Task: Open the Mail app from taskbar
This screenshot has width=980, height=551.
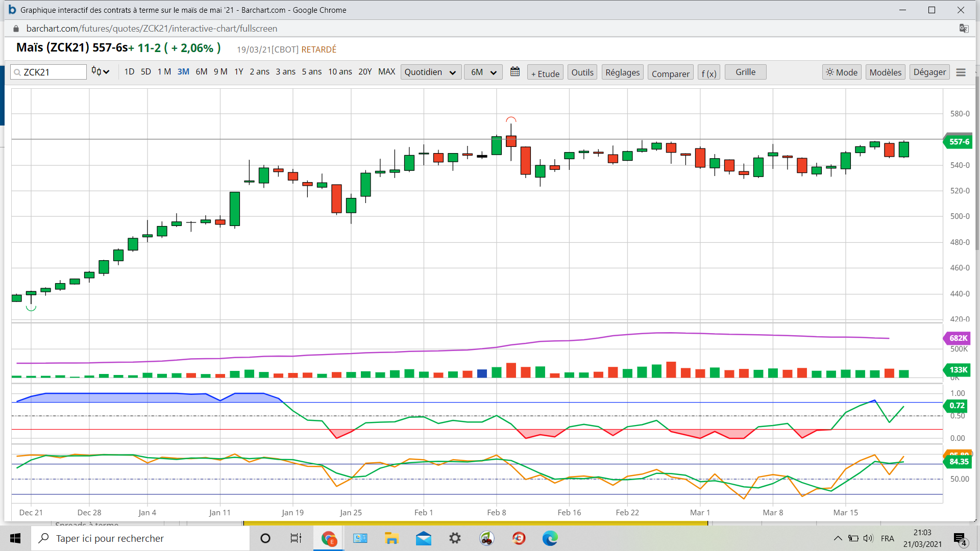Action: click(423, 538)
